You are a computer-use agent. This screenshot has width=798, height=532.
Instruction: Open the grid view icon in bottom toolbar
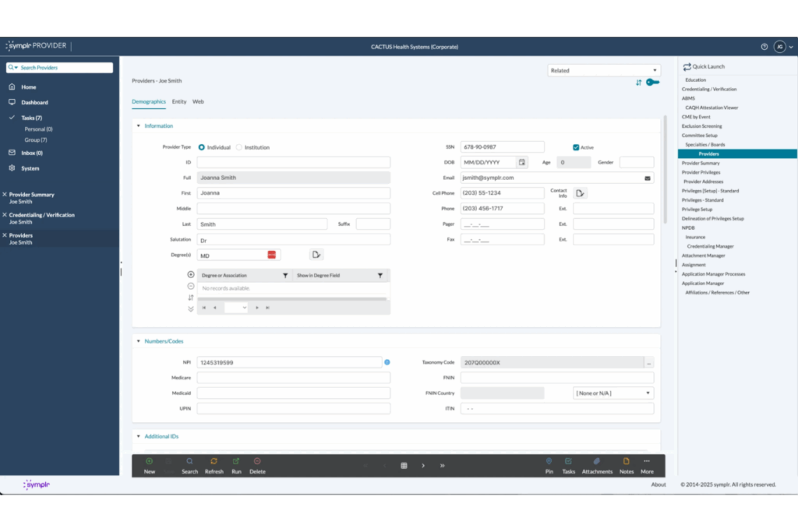pyautogui.click(x=404, y=466)
